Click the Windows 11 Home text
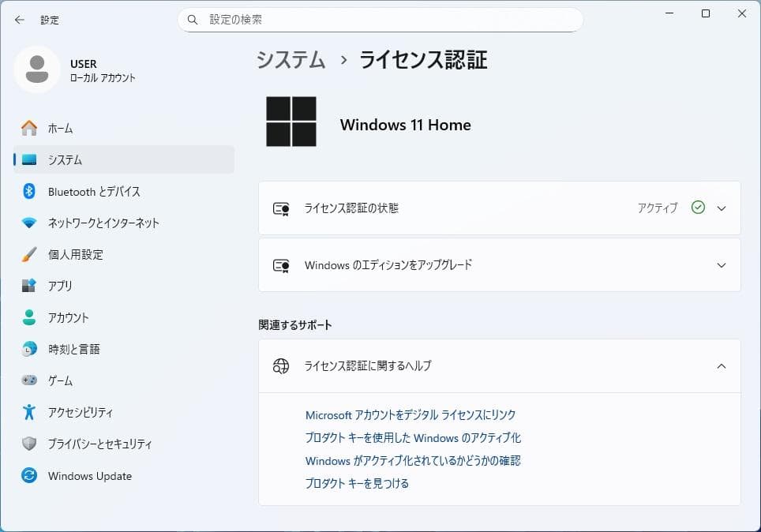This screenshot has width=761, height=532. pos(405,125)
